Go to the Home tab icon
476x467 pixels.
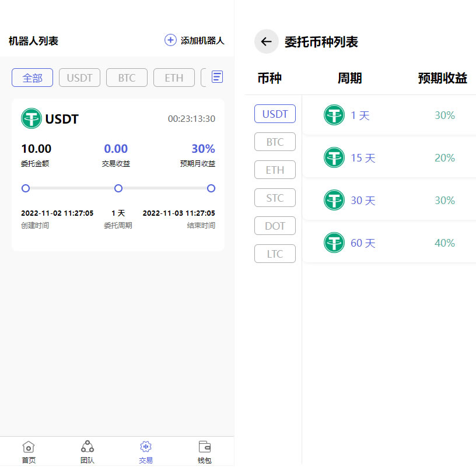[29, 447]
